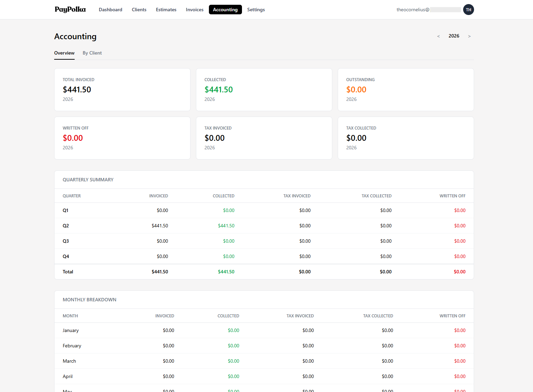Click quarterly Collected column header

pyautogui.click(x=224, y=196)
